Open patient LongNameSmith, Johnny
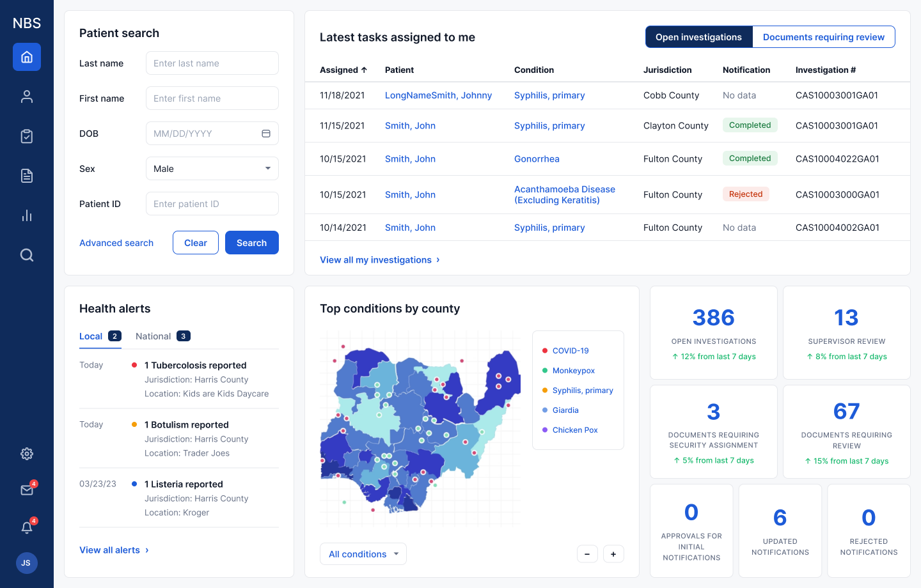The image size is (921, 588). tap(439, 95)
